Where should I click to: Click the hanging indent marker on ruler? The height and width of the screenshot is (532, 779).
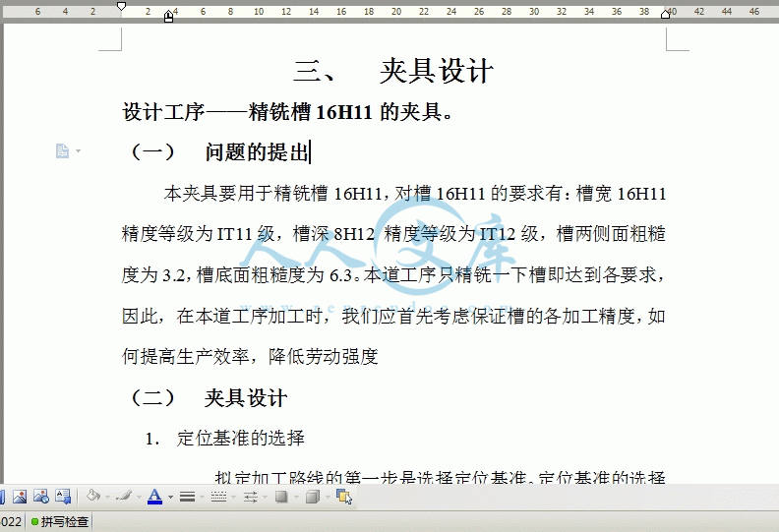[x=169, y=18]
